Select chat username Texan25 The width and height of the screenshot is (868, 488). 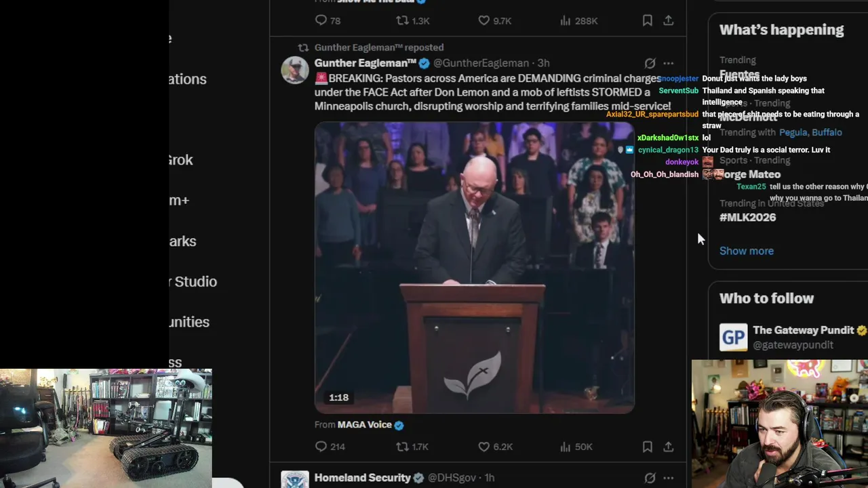click(x=751, y=186)
